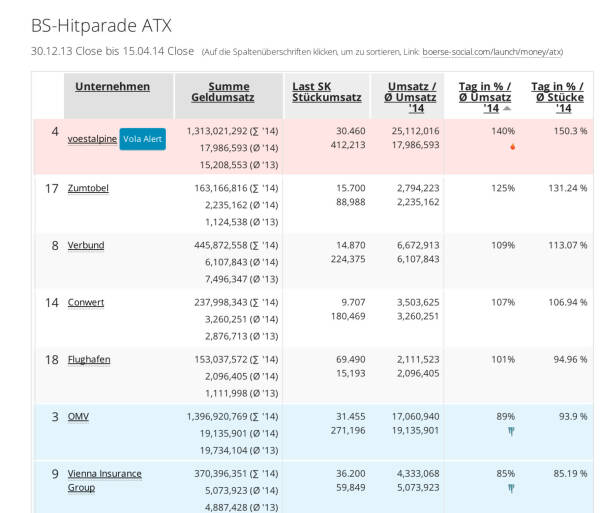Click green down arrow in Vienna Insurance row
This screenshot has height=513, width=600.
coord(511,489)
